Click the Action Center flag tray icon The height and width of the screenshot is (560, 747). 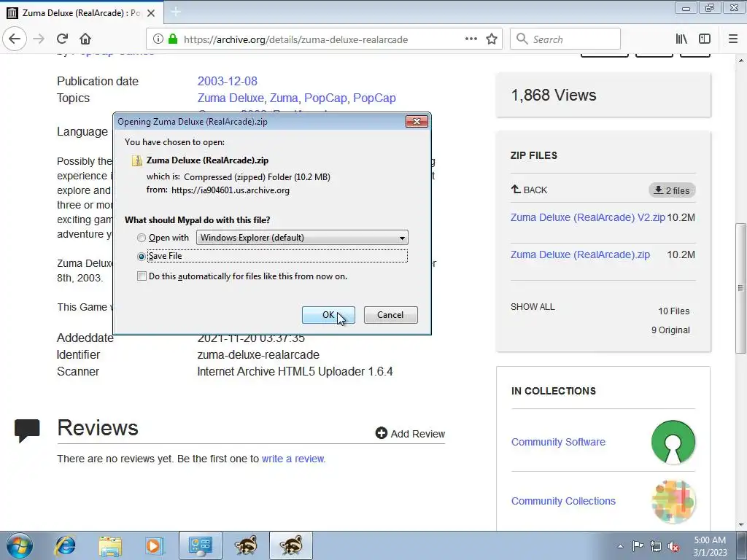coord(638,546)
